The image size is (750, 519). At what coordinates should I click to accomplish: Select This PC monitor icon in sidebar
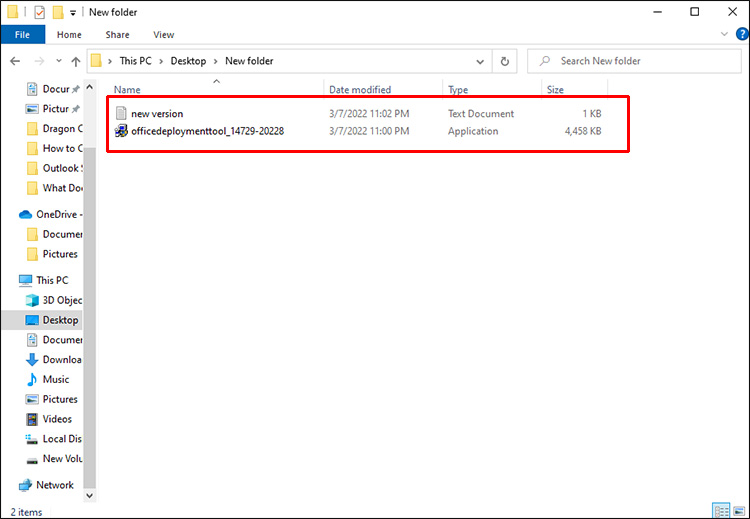pyautogui.click(x=25, y=280)
